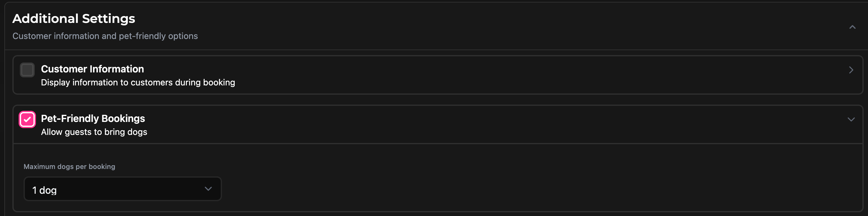Screen dimensions: 868x216
Task: Open the Maximum dogs per booking dropdown
Action: click(x=122, y=189)
